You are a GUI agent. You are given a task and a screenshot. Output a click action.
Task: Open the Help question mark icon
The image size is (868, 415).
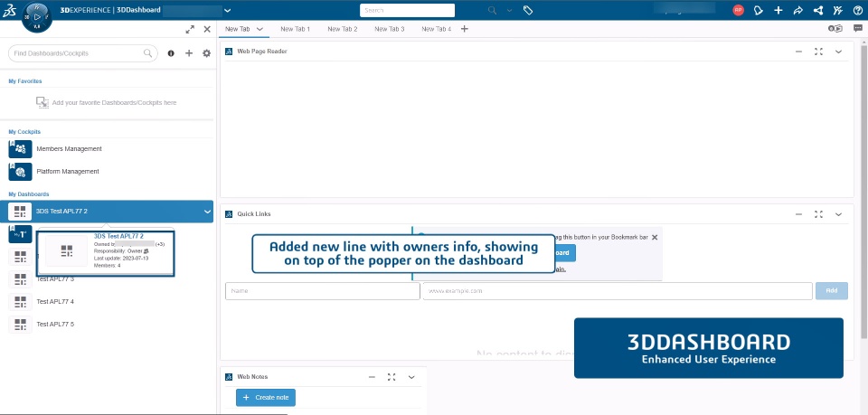[857, 10]
